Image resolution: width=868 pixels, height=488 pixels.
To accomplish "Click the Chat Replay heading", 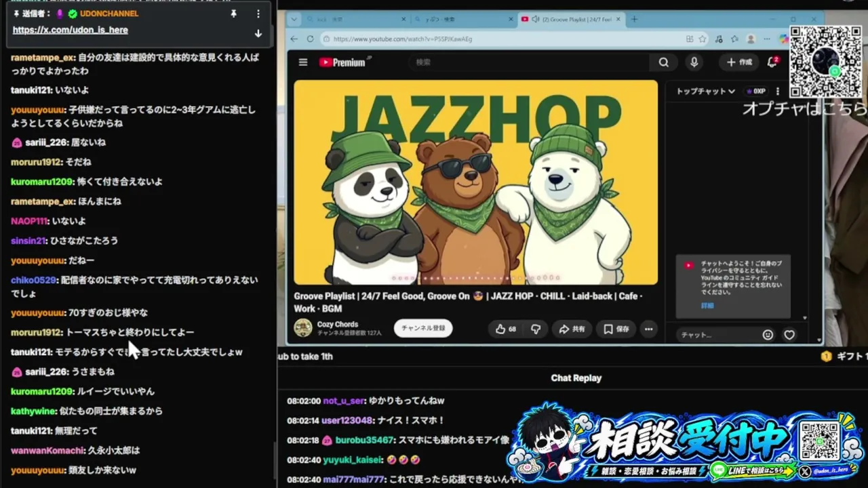I will [x=576, y=378].
